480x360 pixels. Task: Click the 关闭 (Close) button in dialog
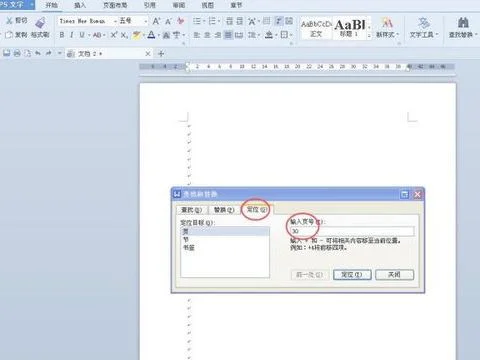click(x=394, y=275)
